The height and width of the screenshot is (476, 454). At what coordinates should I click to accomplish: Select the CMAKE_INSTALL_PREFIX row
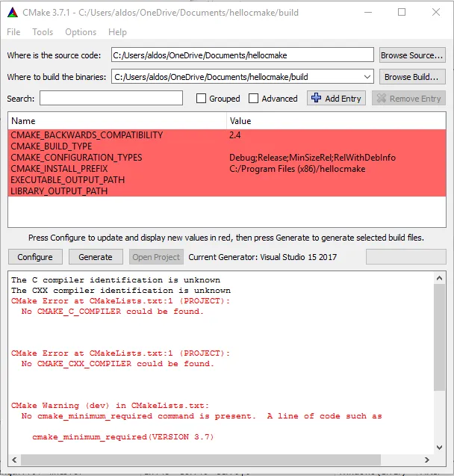(227, 169)
